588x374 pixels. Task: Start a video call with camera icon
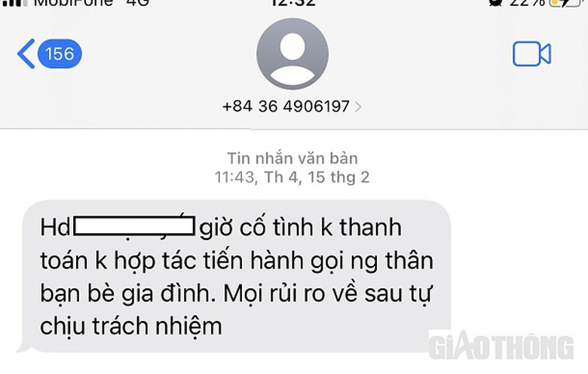coord(531,54)
